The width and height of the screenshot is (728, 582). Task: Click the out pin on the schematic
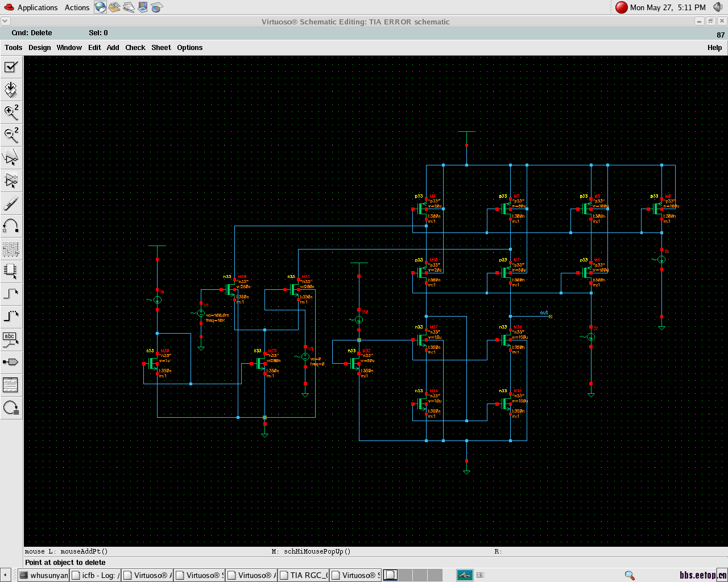click(x=550, y=316)
